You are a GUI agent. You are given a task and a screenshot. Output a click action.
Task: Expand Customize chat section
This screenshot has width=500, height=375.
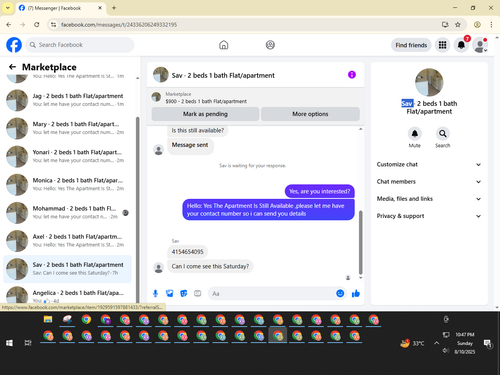click(429, 164)
